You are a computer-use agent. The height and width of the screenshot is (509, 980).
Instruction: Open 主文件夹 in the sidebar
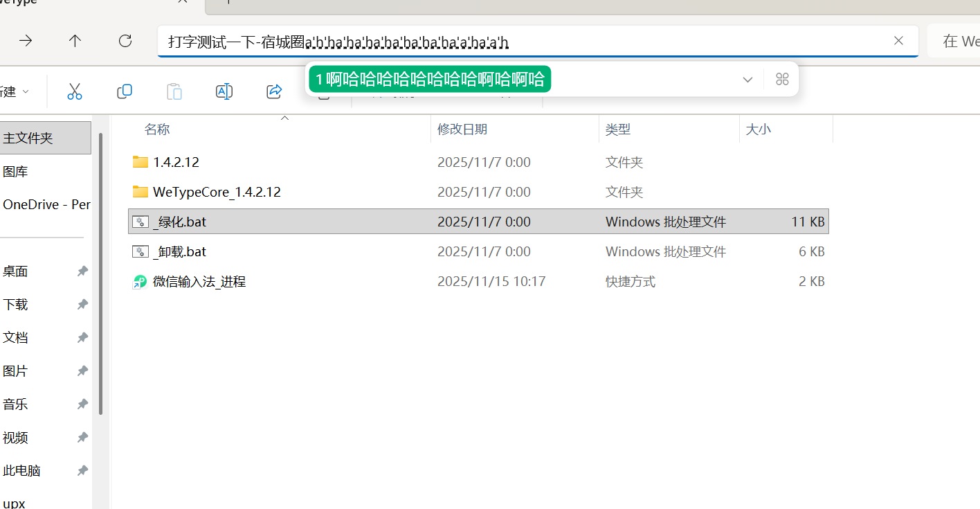[28, 138]
